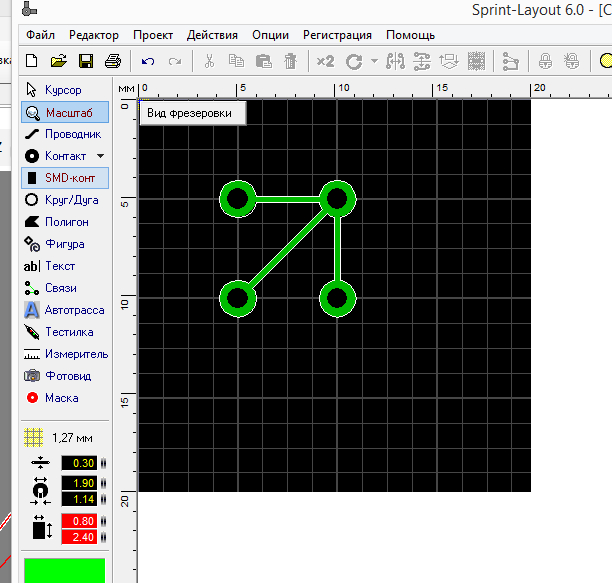Open the grid size 1,27 мм selector

pos(59,438)
